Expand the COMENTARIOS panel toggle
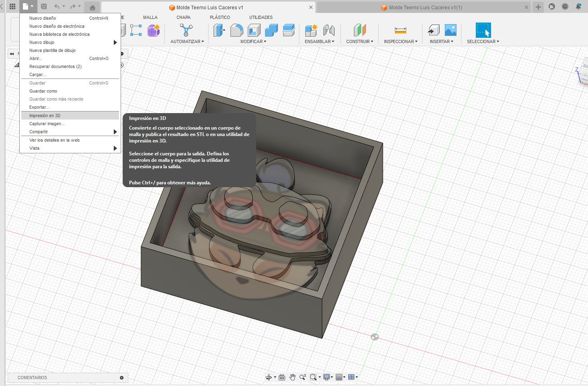The height and width of the screenshot is (386, 588). pyautogui.click(x=121, y=378)
